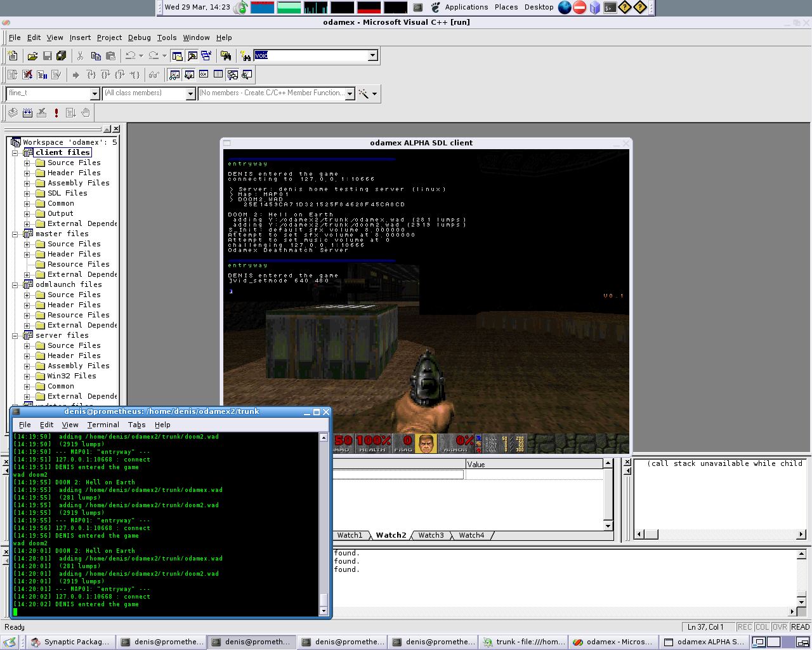
Task: Click the red exclamation Execute icon
Action: coord(56,113)
